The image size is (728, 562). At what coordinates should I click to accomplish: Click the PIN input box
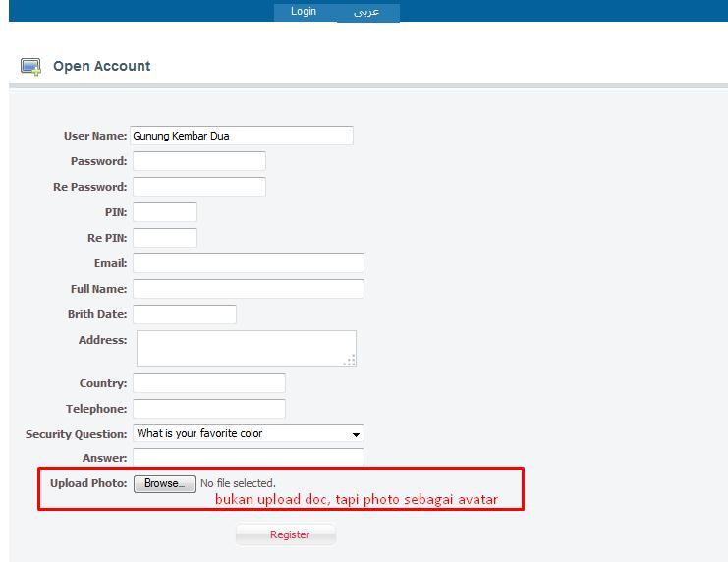(x=165, y=212)
